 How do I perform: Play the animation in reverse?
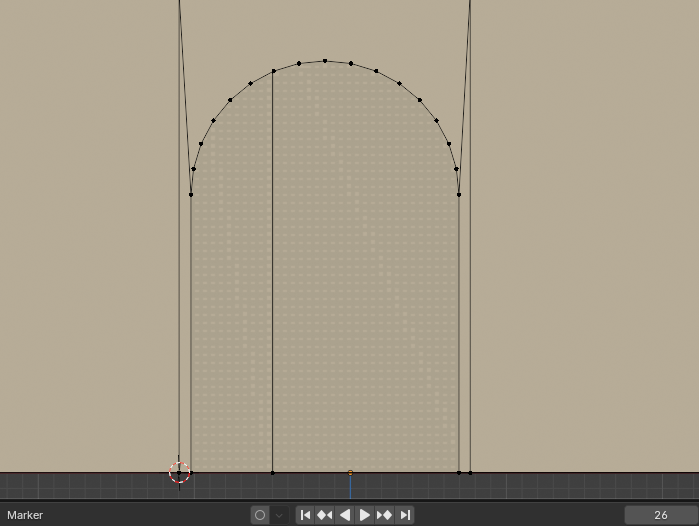click(345, 515)
